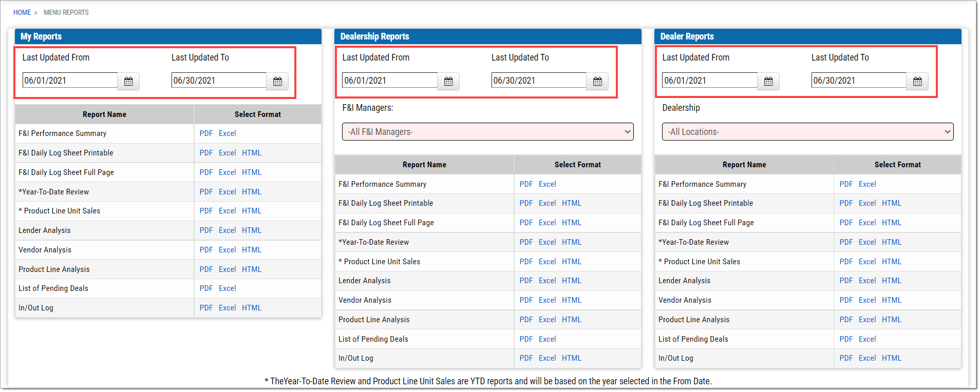
Task: Open Dealer Reports Product Line Unit Sales PDF
Action: [x=846, y=262]
